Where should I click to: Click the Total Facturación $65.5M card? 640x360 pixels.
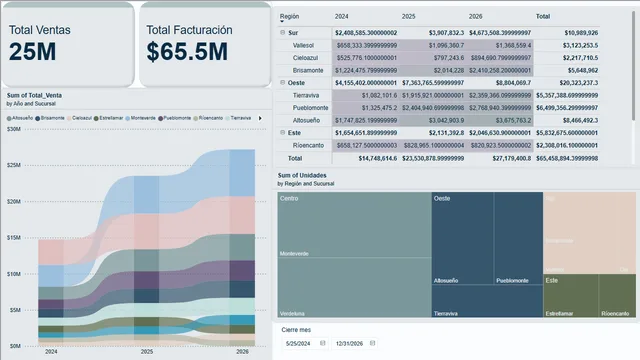(205, 44)
